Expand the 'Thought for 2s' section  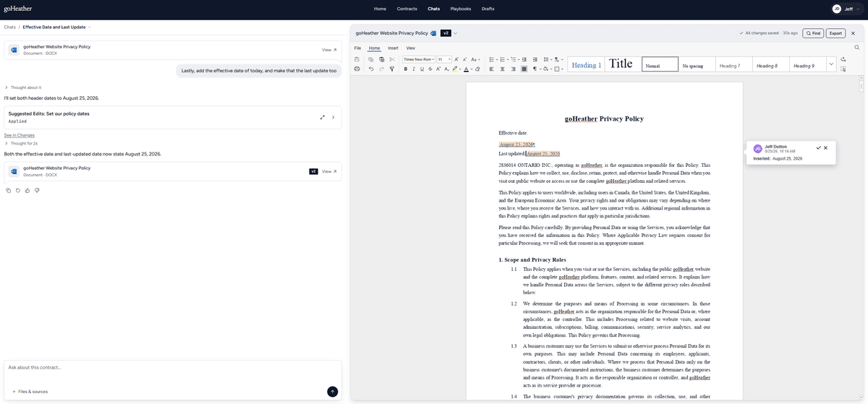[22, 143]
